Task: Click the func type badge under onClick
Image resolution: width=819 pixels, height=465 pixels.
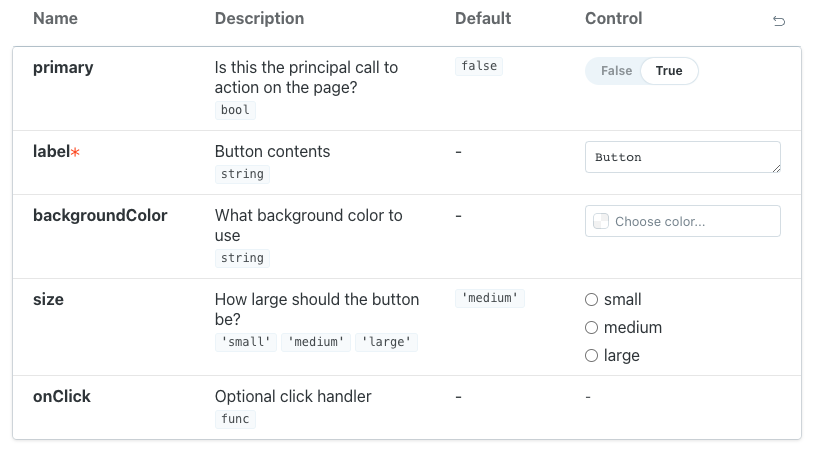Action: 235,419
